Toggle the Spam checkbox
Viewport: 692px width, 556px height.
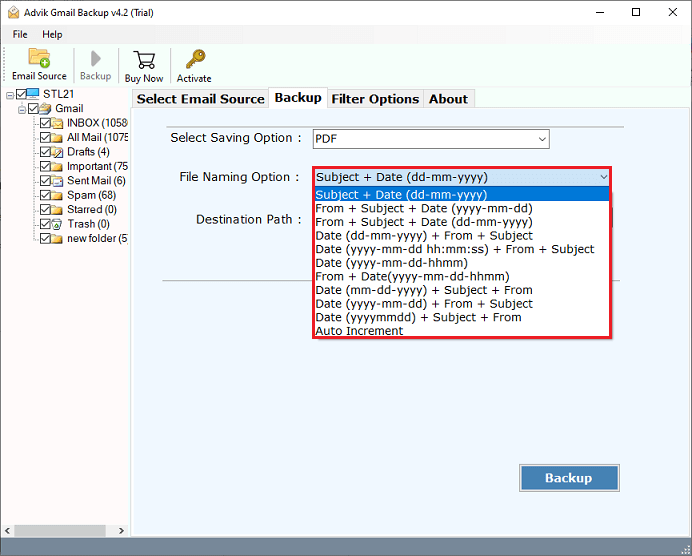coord(45,195)
